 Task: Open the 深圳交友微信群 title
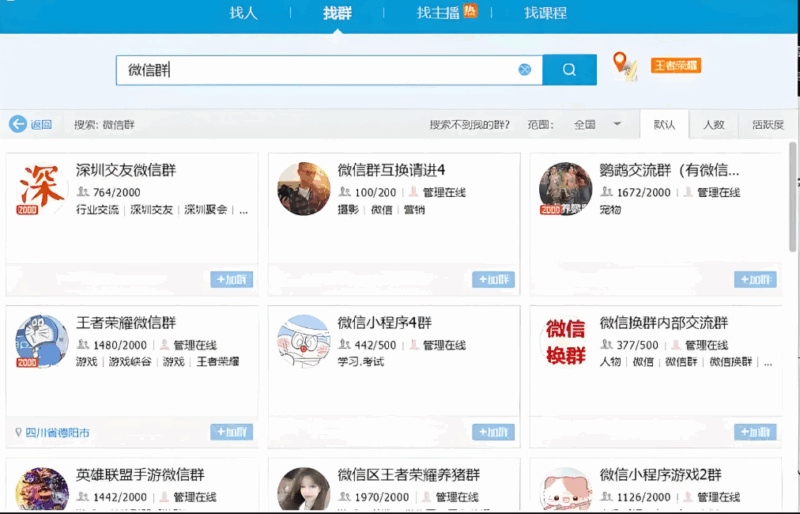[x=126, y=170]
